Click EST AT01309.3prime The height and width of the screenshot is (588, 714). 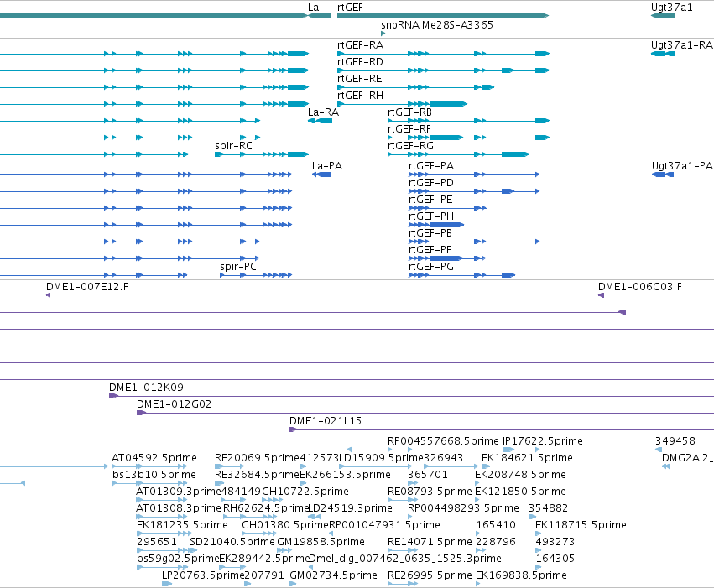[179, 492]
